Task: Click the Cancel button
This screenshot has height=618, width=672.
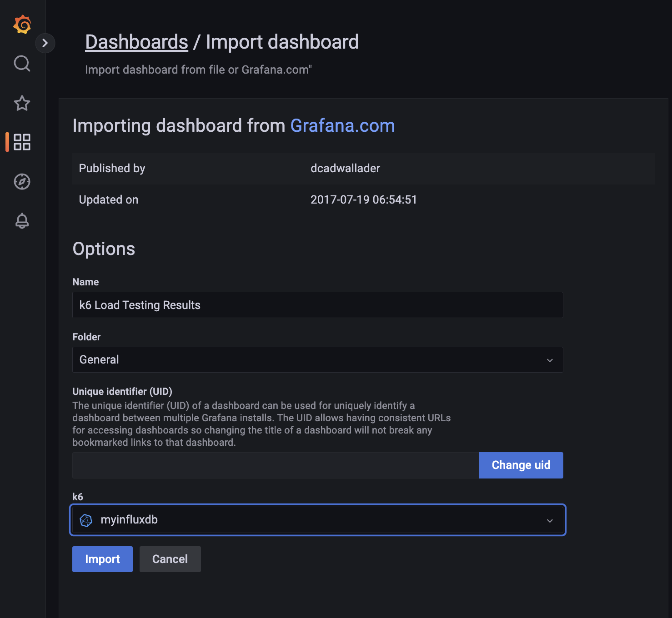Action: click(x=170, y=559)
